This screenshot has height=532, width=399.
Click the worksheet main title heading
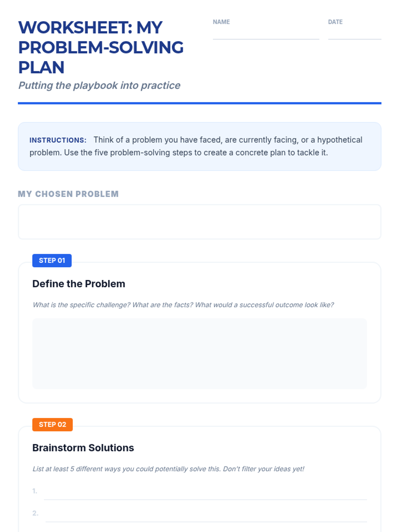pos(101,47)
